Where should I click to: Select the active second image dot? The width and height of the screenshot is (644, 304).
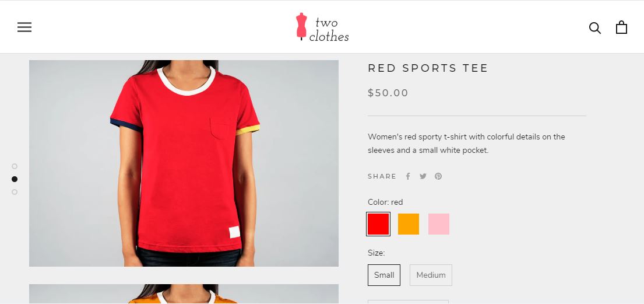tap(15, 179)
